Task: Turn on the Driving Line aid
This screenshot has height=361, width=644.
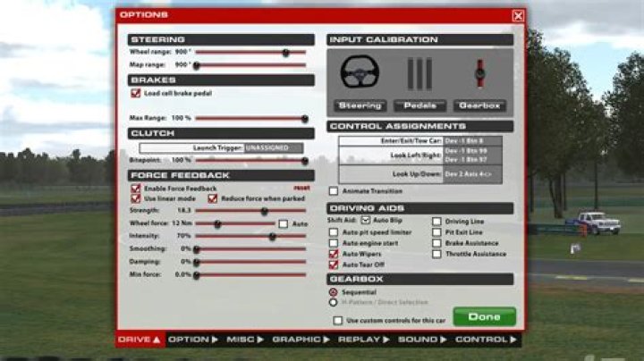Action: (436, 221)
